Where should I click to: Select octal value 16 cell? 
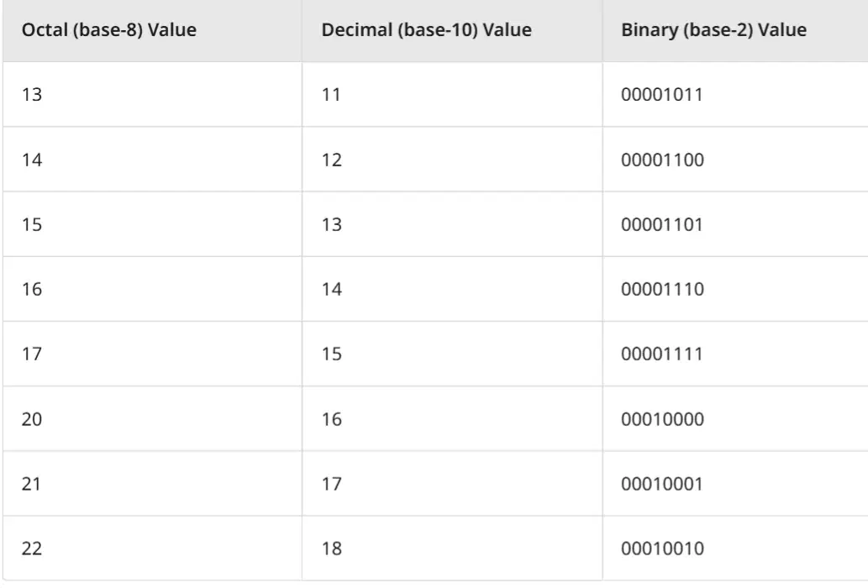pos(152,289)
